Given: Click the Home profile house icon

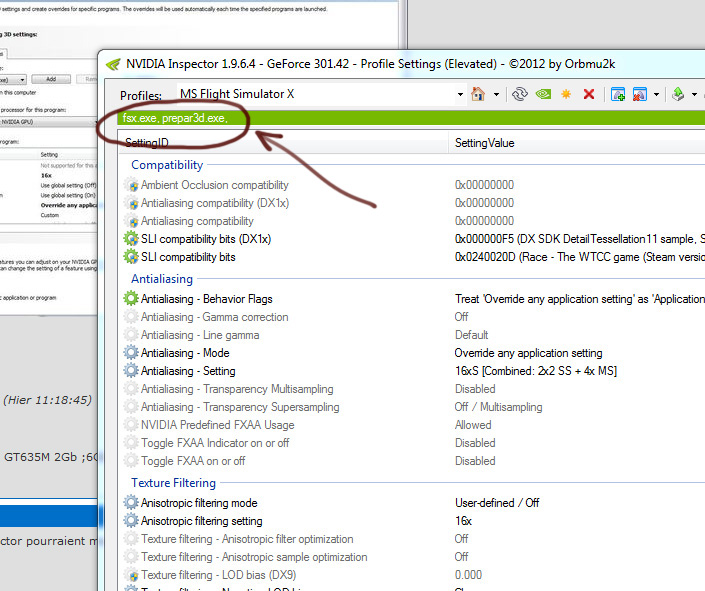Looking at the screenshot, I should pos(477,94).
